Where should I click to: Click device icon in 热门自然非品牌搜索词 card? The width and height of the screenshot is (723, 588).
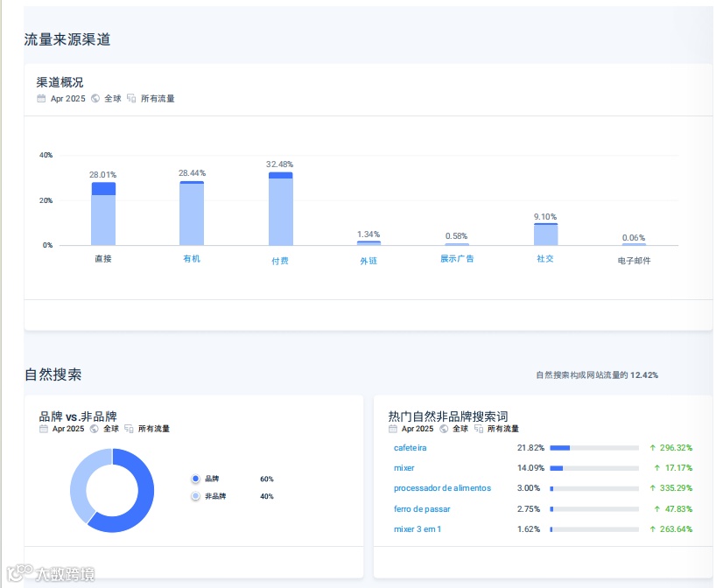pyautogui.click(x=479, y=429)
